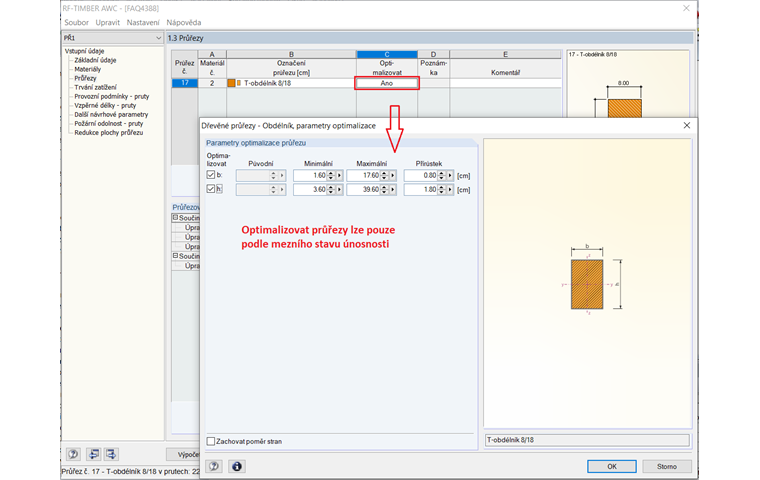Adjust Minimální h spinner arrows
760x480 pixels.
click(331, 190)
